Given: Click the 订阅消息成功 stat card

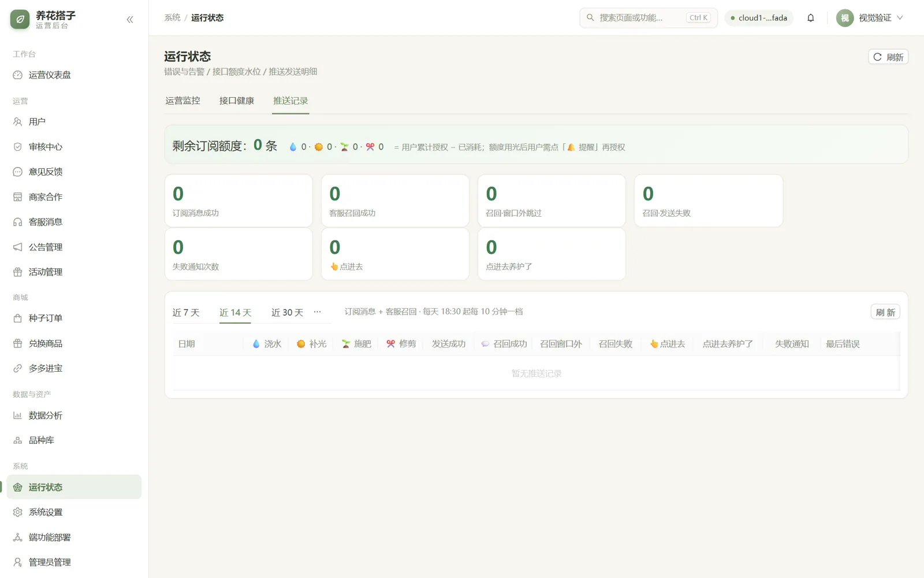Looking at the screenshot, I should click(x=239, y=201).
